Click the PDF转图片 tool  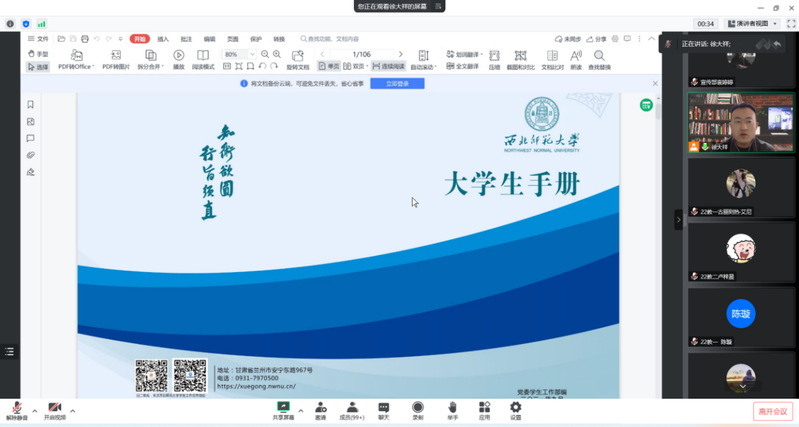coord(116,60)
